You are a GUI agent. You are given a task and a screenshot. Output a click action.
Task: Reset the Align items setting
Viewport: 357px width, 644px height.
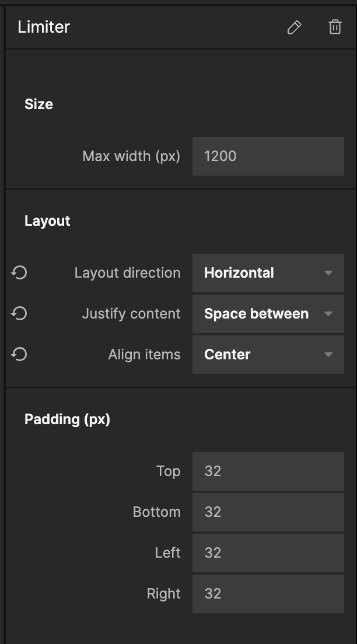tap(19, 355)
